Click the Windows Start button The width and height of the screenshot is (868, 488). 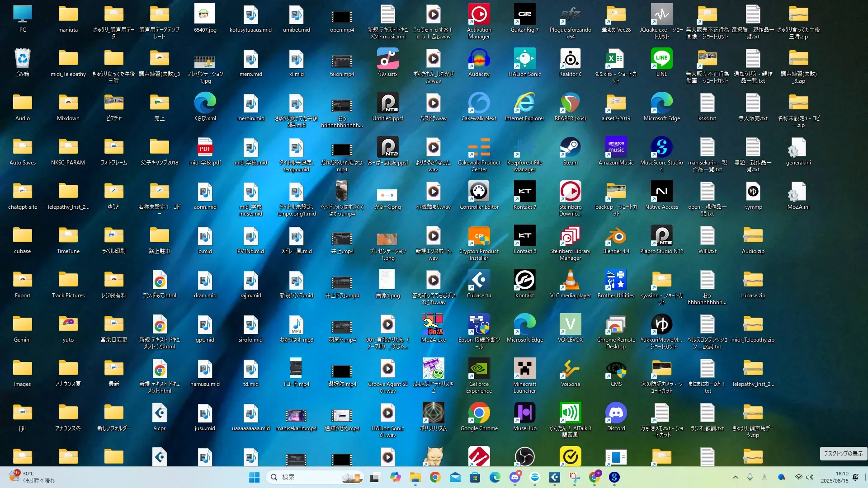click(x=254, y=477)
